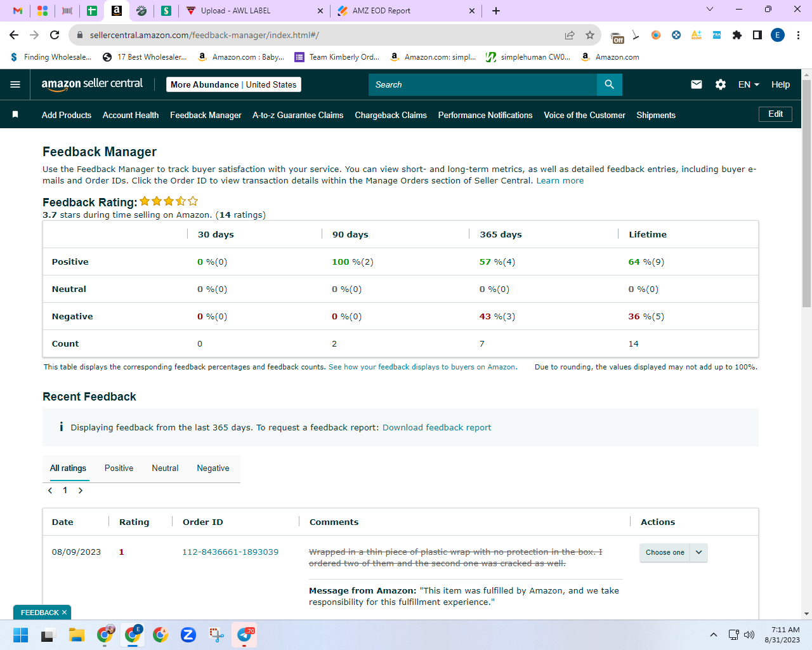Open the extension showing an Off badge
The height and width of the screenshot is (650, 812).
617,36
